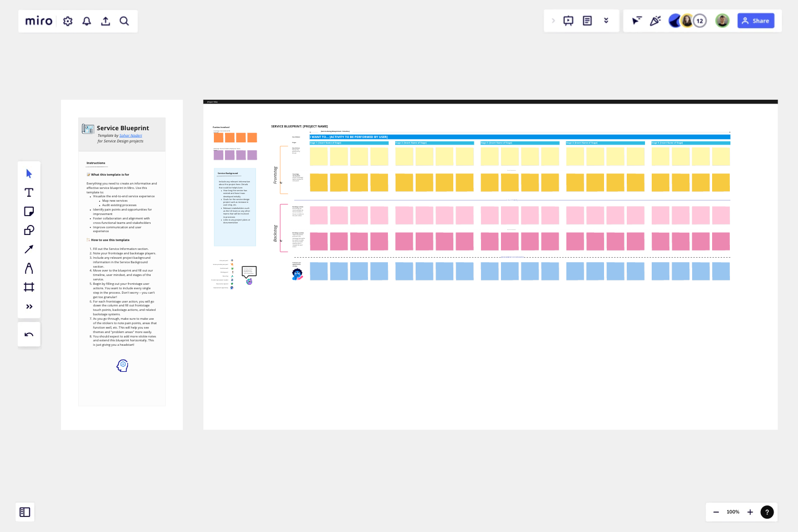Collapse the apps toolbar with double chevron
Image resolution: width=798 pixels, height=532 pixels.
[x=606, y=21]
